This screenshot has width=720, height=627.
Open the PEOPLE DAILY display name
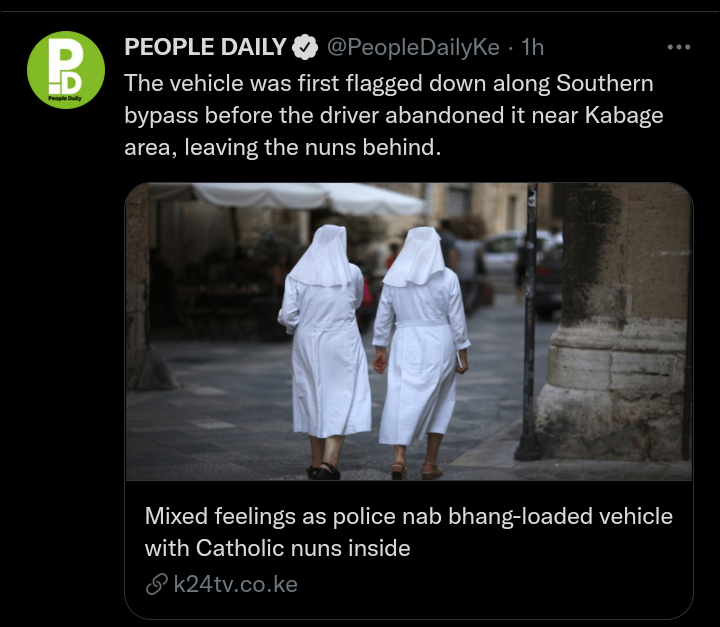(x=205, y=47)
